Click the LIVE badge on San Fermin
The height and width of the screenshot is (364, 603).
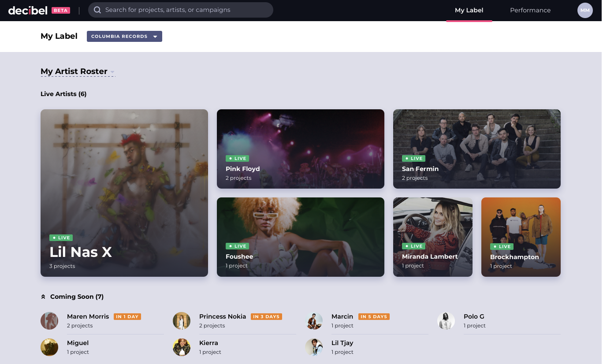pos(413,158)
